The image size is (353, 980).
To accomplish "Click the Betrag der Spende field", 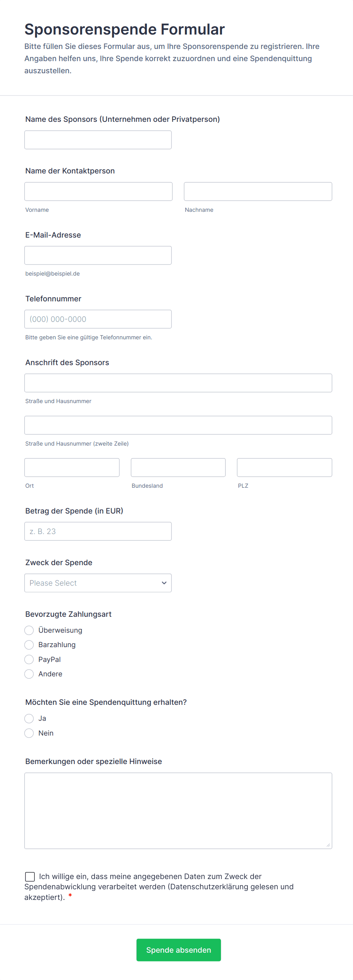I will 98,531.
